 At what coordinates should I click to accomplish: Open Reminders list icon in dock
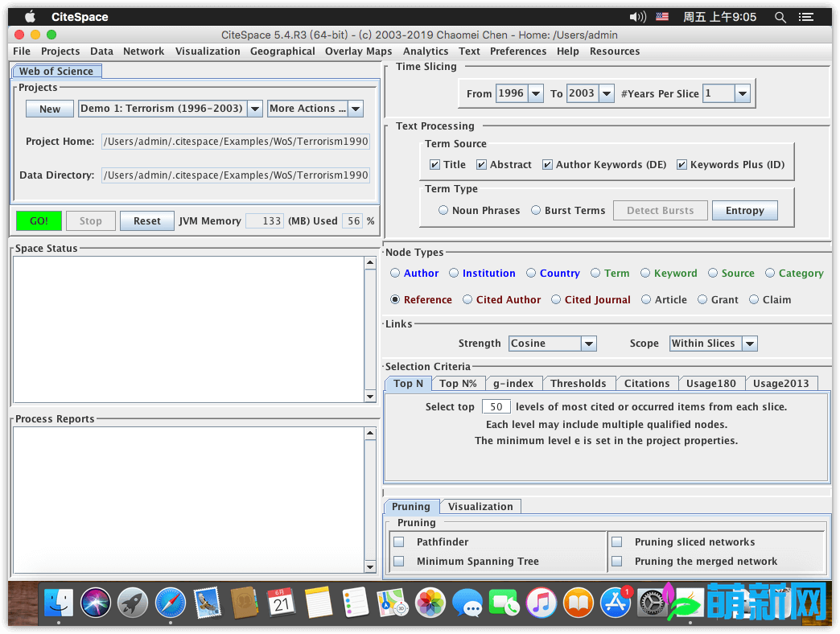pyautogui.click(x=356, y=603)
